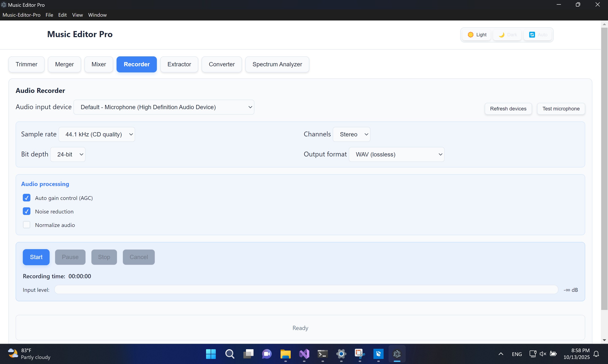Viewport: 608px width, 364px height.
Task: Open File Explorer from the taskbar
Action: point(285,354)
